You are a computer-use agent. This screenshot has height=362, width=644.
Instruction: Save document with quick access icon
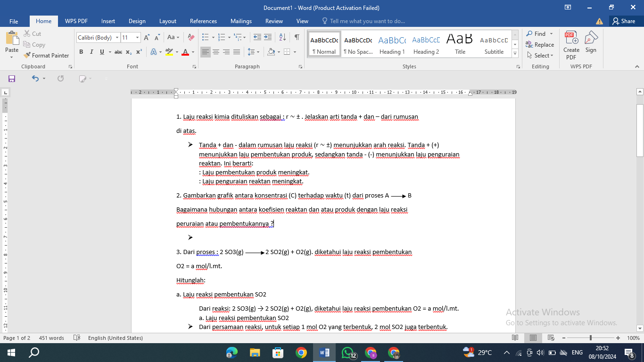[12, 78]
